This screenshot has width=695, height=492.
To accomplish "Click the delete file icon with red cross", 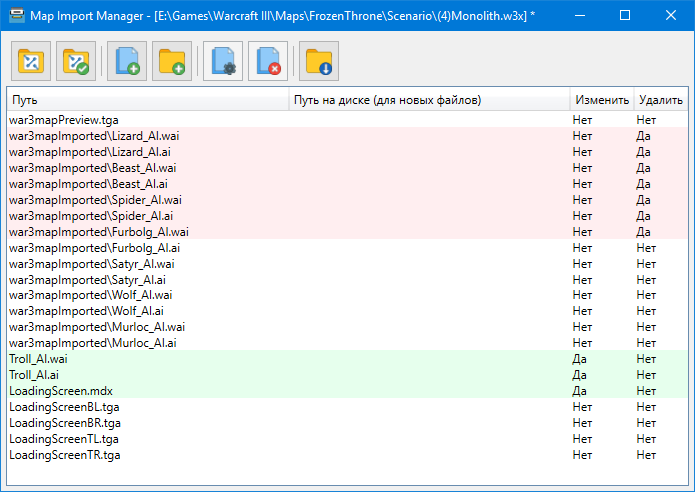I will (x=268, y=61).
